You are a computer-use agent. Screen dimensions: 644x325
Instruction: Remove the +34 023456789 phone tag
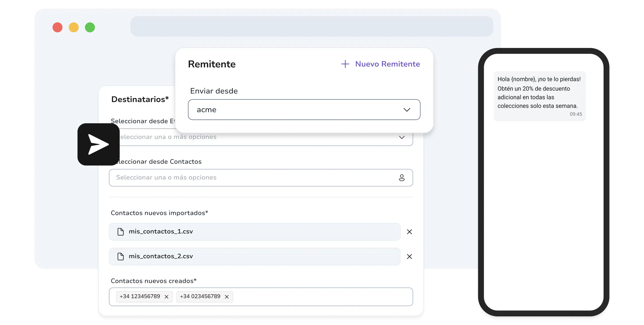227,297
